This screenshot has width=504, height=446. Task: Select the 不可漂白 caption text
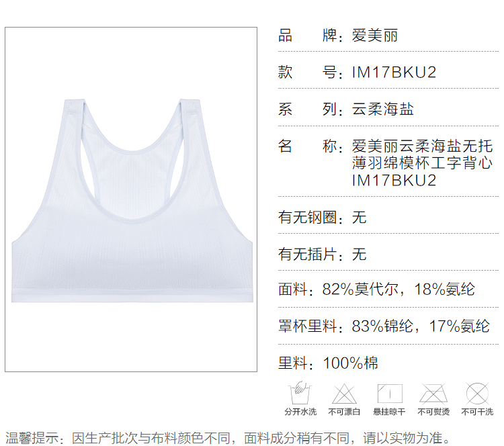(344, 412)
